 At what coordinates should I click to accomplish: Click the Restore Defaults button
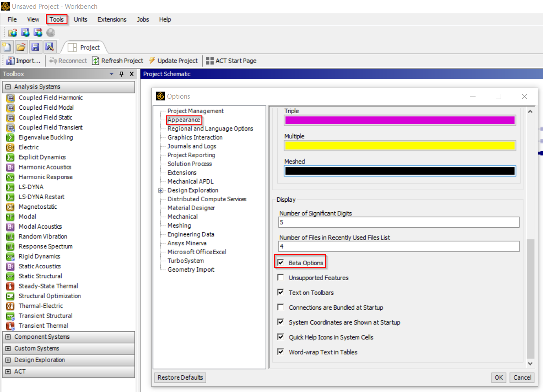pos(180,377)
